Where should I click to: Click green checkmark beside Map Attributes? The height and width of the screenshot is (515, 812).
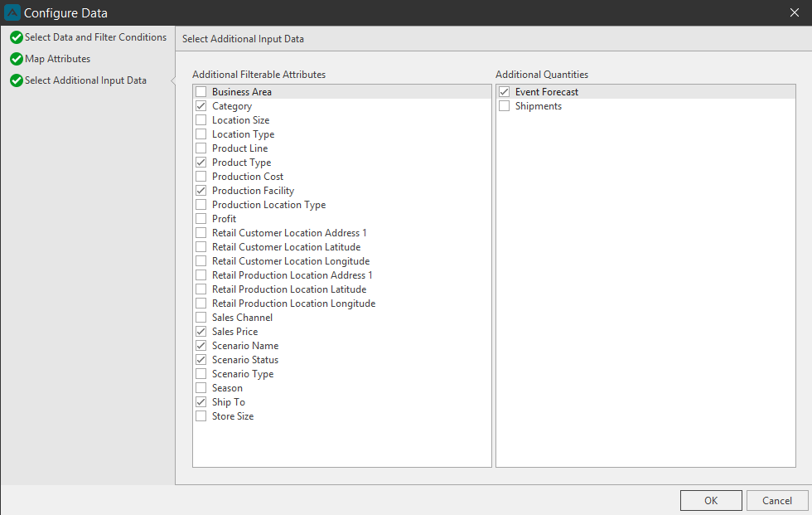(x=17, y=59)
